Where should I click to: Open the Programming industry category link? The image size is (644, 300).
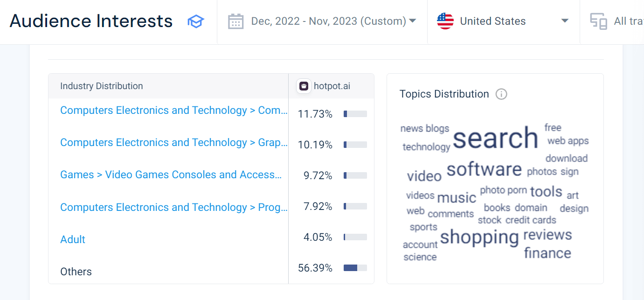click(x=174, y=207)
